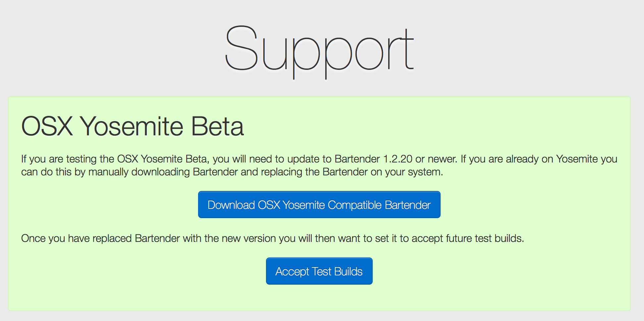This screenshot has width=644, height=321.
Task: Click the OSX Yosemite Beta section heading
Action: (x=133, y=126)
